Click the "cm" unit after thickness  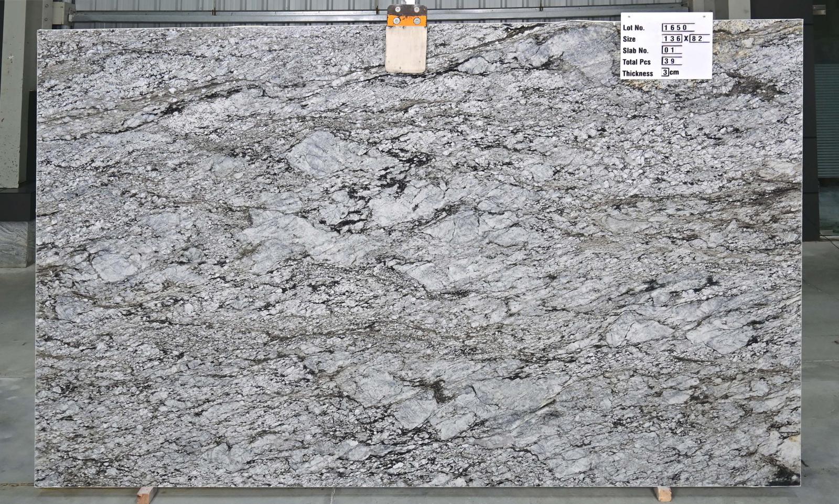(x=675, y=73)
